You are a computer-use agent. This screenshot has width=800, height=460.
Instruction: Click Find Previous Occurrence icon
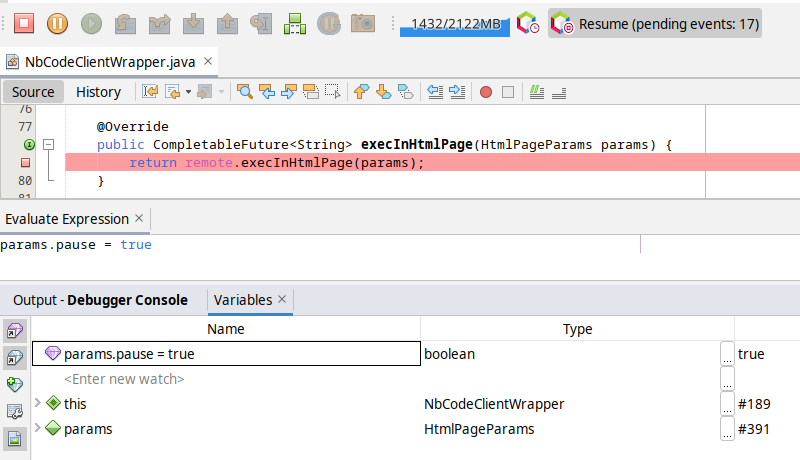pyautogui.click(x=267, y=92)
